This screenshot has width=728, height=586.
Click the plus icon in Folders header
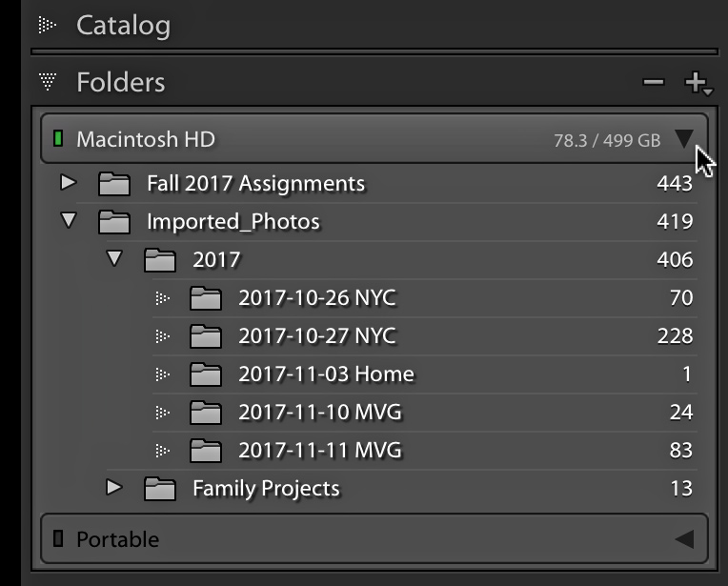tap(698, 83)
